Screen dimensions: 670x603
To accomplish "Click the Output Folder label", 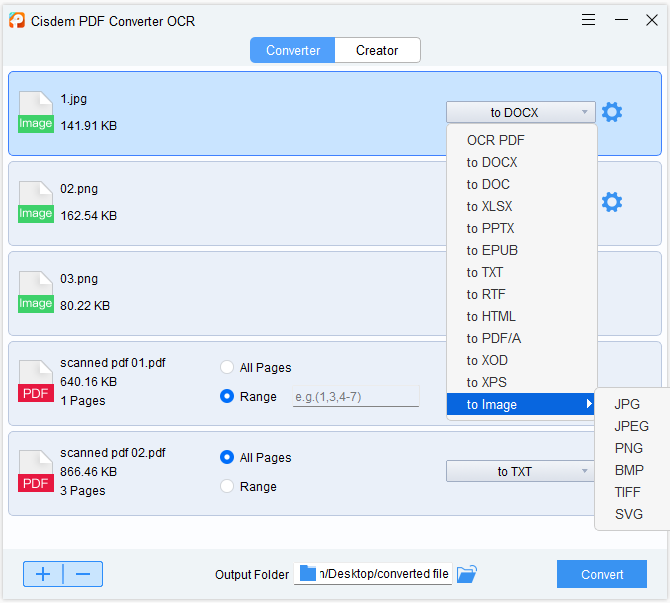I will pos(252,574).
